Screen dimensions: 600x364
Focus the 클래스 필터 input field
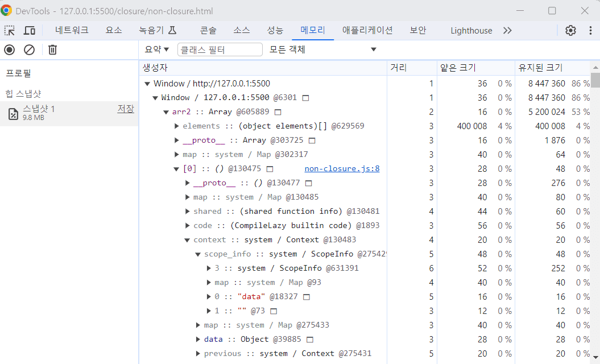[220, 49]
